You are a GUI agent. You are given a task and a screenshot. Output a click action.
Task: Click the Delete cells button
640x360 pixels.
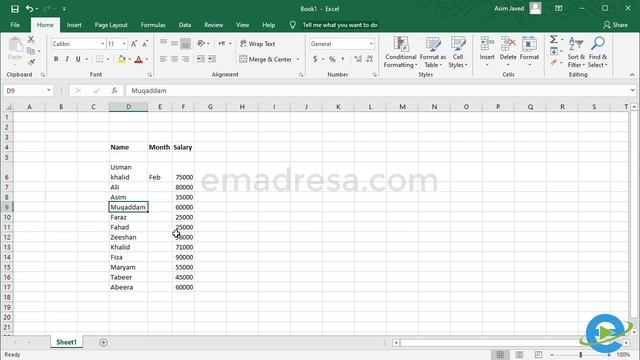tap(508, 52)
